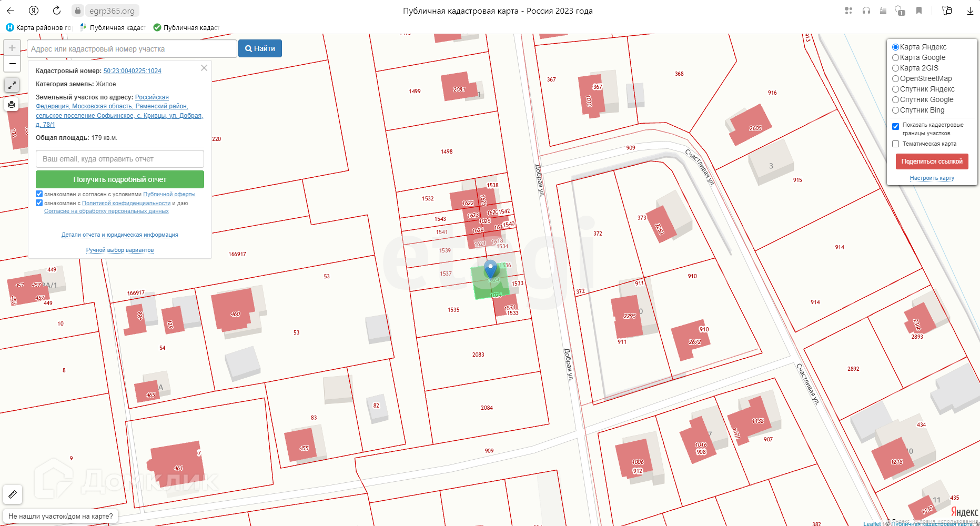Open the browser downloads arrow icon

point(970,11)
